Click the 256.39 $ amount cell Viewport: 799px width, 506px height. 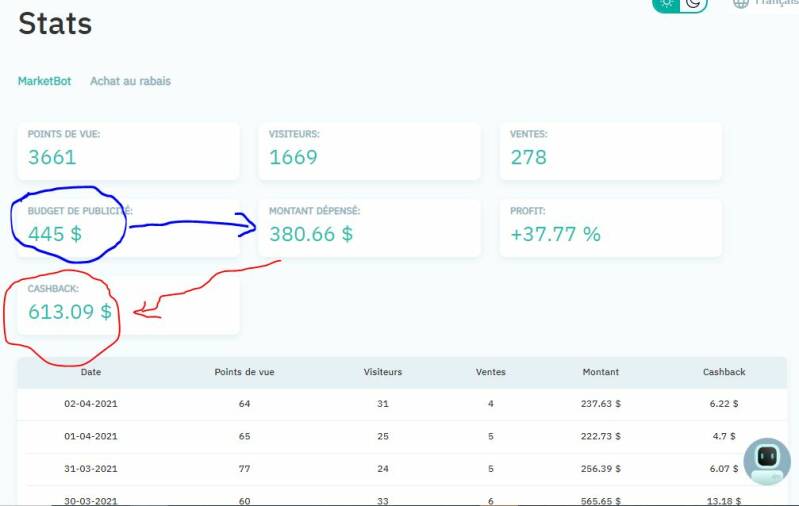coord(601,469)
